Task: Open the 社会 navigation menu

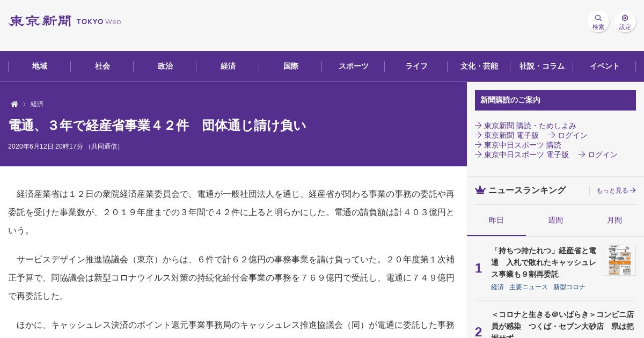Action: point(103,67)
